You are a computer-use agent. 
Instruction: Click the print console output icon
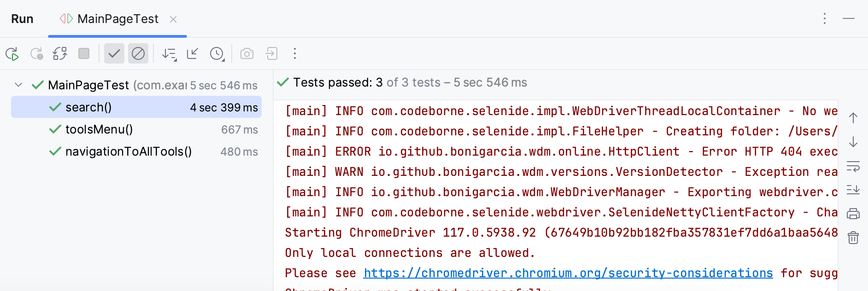pyautogui.click(x=853, y=213)
